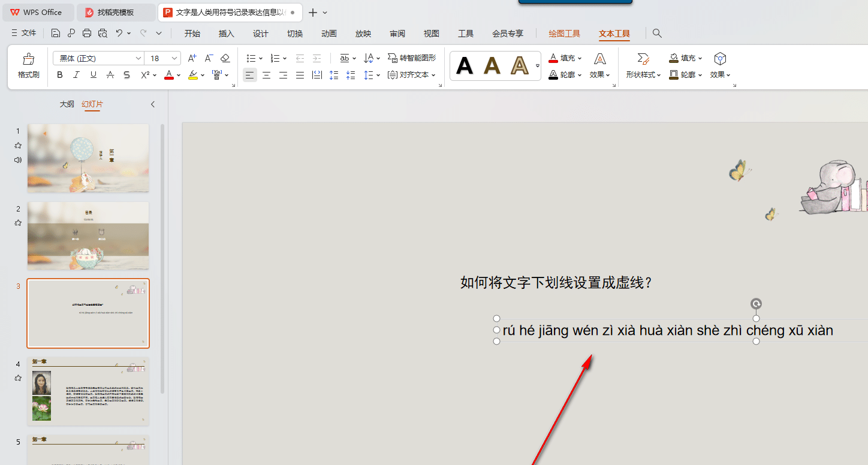Click the Print icon in quick toolbar

[87, 34]
